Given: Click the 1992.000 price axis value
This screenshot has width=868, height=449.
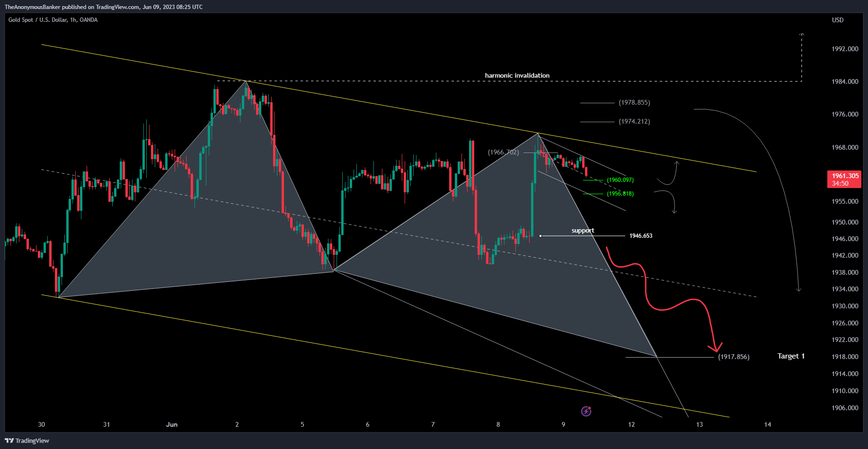Looking at the screenshot, I should coord(845,49).
